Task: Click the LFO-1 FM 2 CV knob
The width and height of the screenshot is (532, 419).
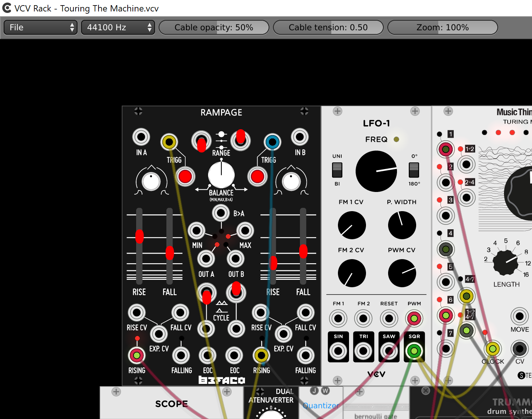Action: (x=352, y=273)
